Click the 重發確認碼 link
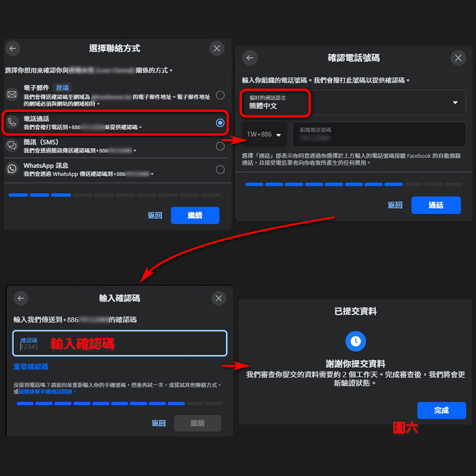This screenshot has width=476, height=476. (30, 367)
